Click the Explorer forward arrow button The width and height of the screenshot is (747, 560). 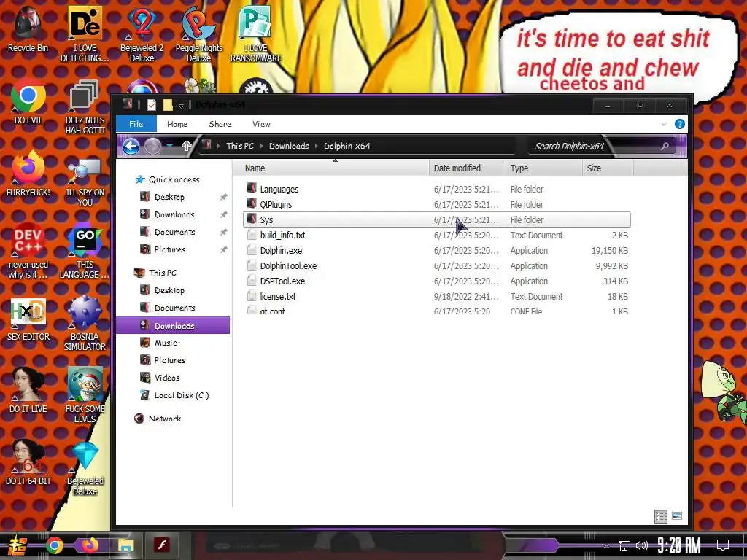point(152,146)
